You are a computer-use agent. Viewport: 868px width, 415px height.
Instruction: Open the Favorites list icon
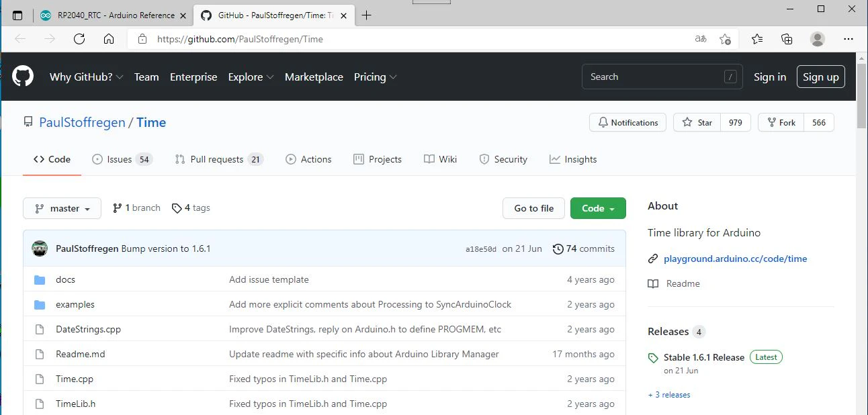pyautogui.click(x=757, y=39)
